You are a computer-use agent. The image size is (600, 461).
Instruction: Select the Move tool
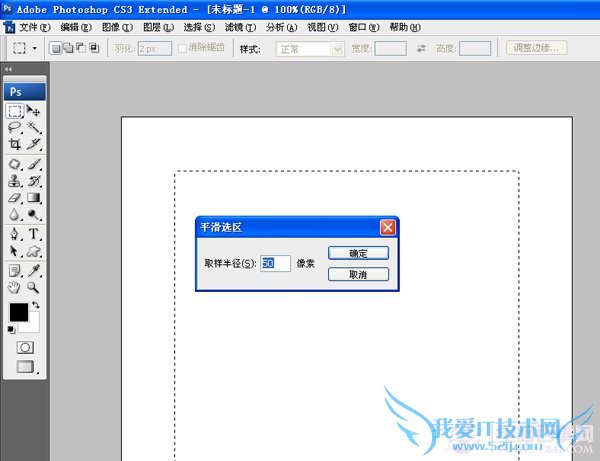[x=33, y=111]
